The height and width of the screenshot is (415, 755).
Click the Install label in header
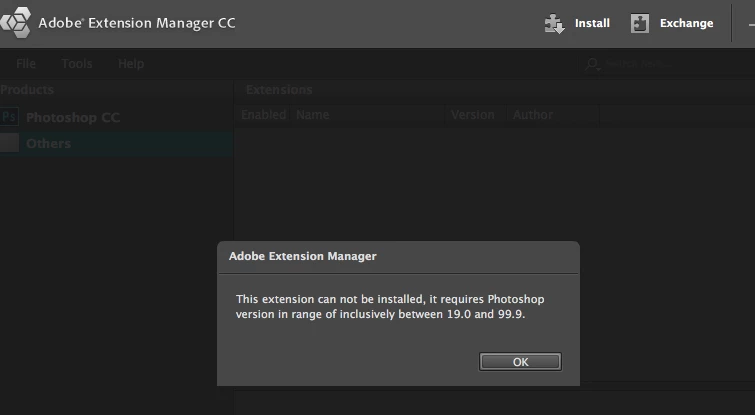click(x=592, y=23)
